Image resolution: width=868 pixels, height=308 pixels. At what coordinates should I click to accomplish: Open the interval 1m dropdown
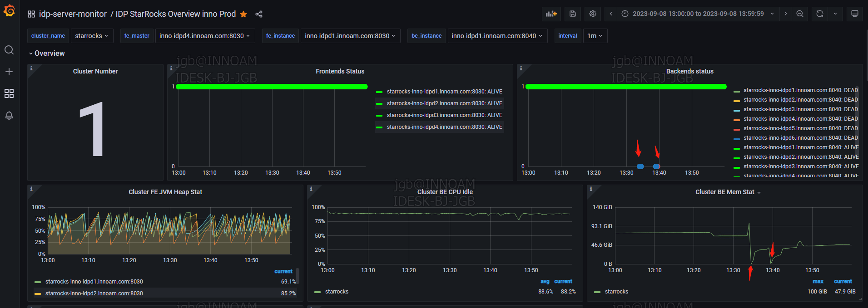point(595,36)
